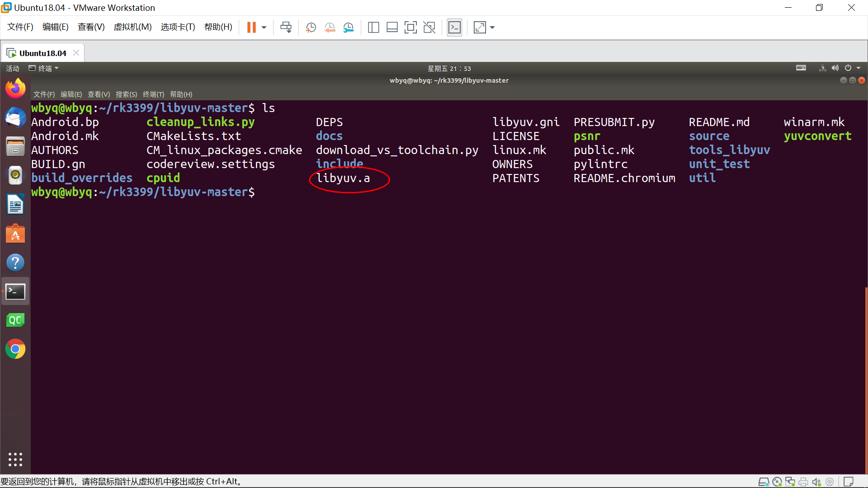Open the suspend button dropdown arrow

264,27
